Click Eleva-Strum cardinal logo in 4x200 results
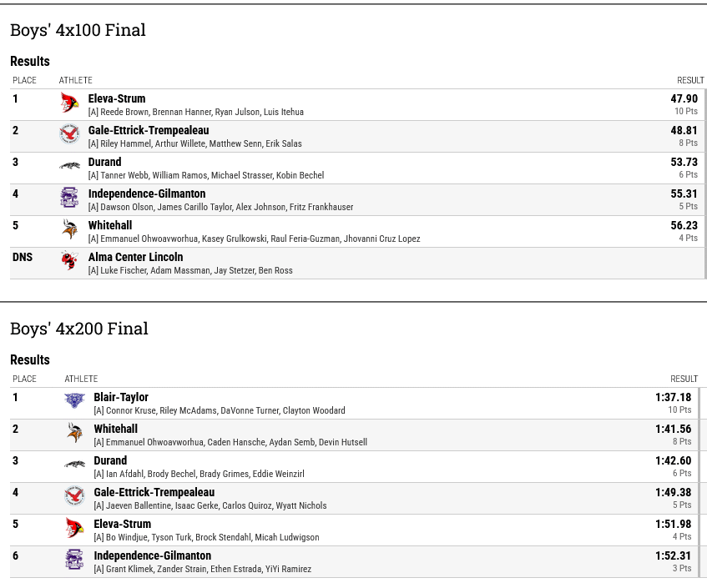The height and width of the screenshot is (588, 707). (74, 529)
